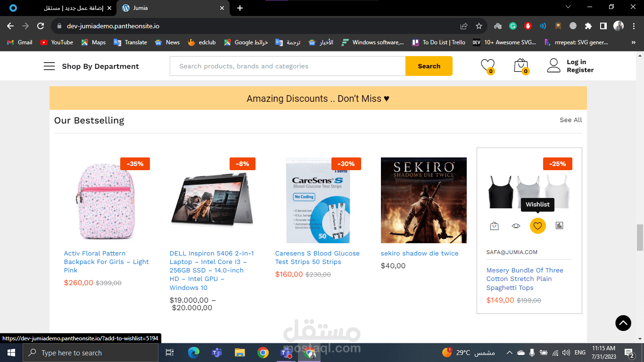
Task: Click the address bar URL
Action: pyautogui.click(x=113, y=26)
